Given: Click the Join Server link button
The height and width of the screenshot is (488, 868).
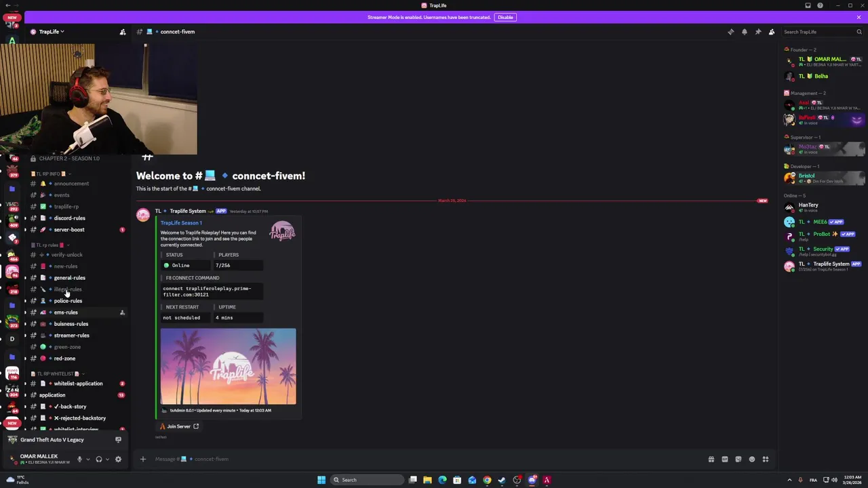Looking at the screenshot, I should (x=179, y=426).
